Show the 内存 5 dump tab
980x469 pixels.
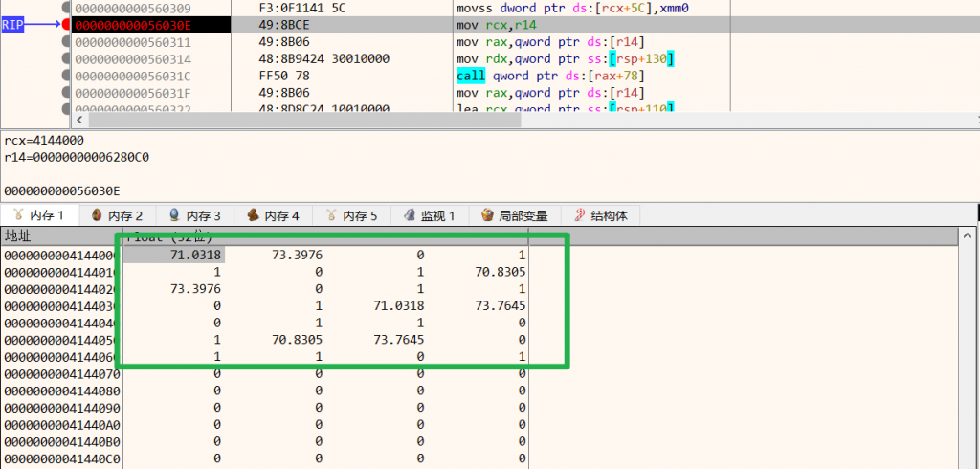point(351,215)
